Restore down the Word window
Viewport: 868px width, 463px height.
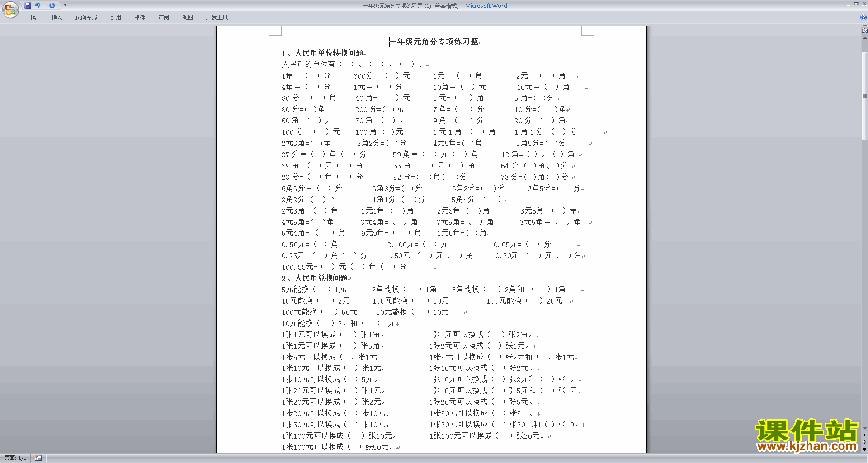point(856,4)
